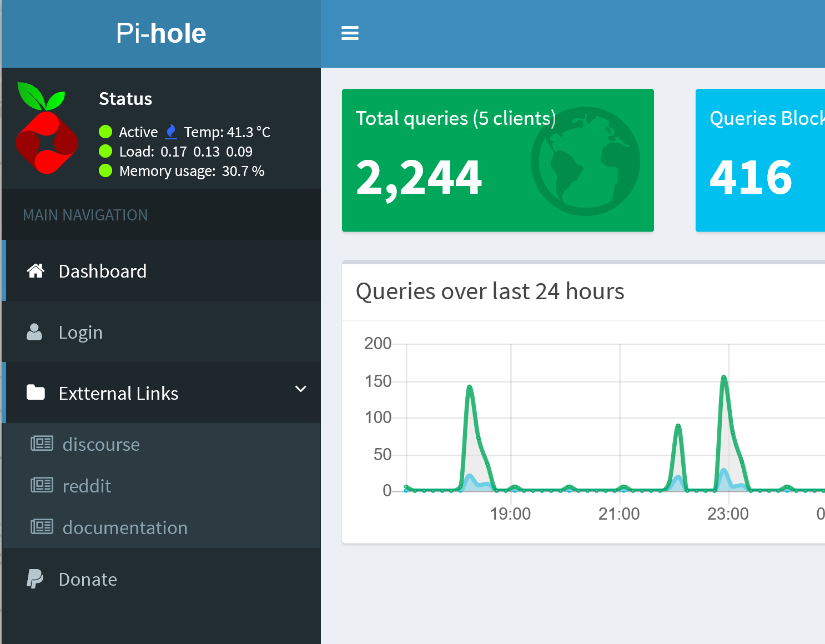Click the green Active status indicator
This screenshot has height=644, width=825.
tap(105, 132)
